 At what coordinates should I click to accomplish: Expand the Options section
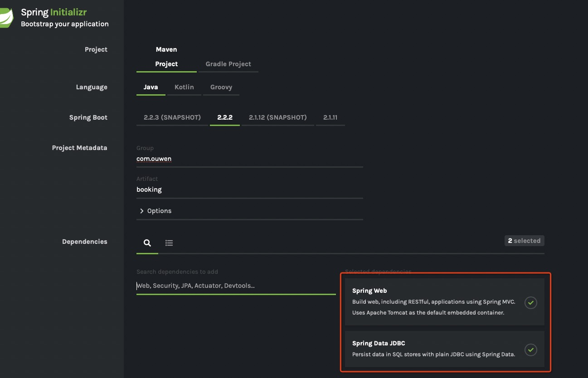pos(155,210)
